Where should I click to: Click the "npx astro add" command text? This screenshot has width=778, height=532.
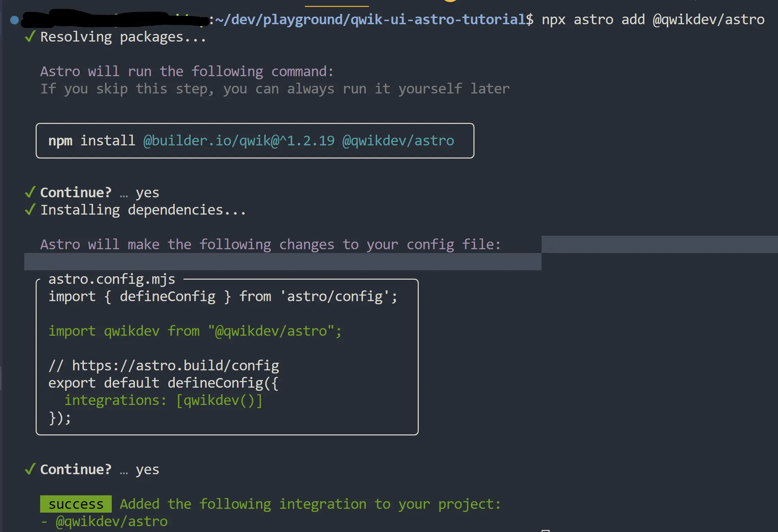(x=593, y=19)
